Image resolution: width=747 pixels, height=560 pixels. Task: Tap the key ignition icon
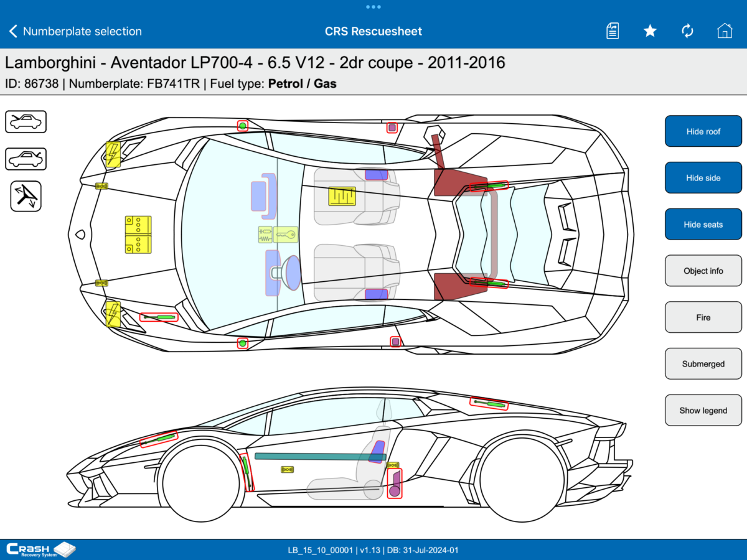[286, 235]
